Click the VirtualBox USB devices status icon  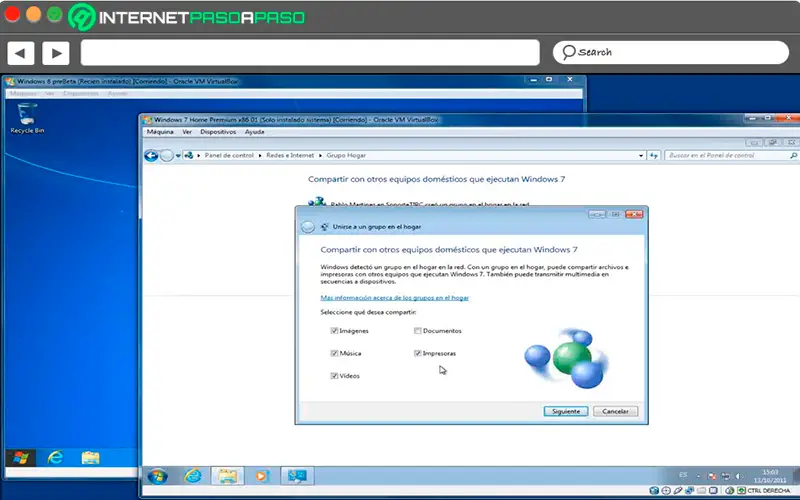point(678,491)
